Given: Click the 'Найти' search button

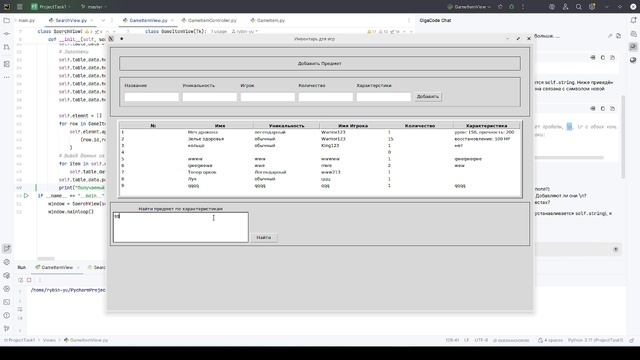Looking at the screenshot, I should (x=264, y=237).
